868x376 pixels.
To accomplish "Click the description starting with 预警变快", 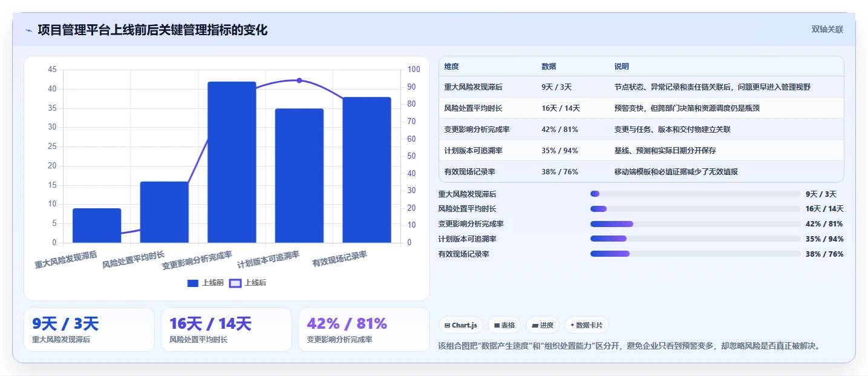I will point(687,108).
